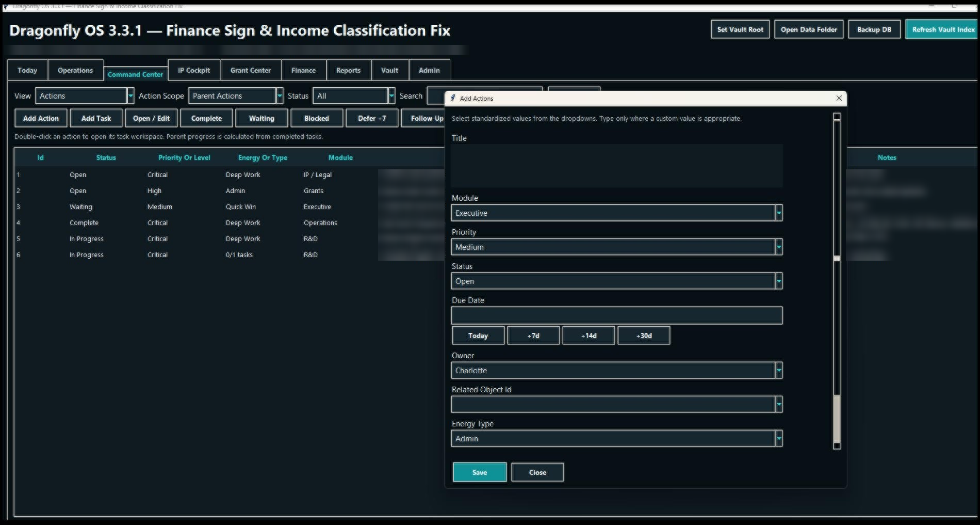Click the Priority Or Level column header

click(x=184, y=157)
